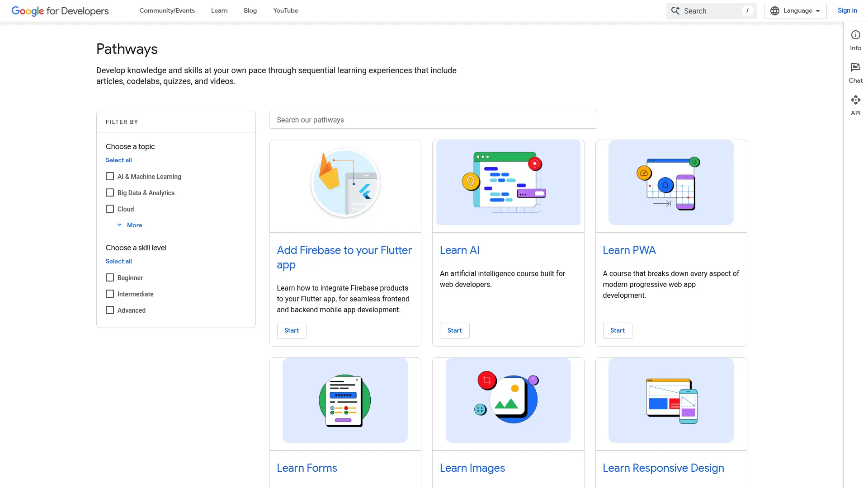Enable the Advanced skill level filter

coord(110,310)
